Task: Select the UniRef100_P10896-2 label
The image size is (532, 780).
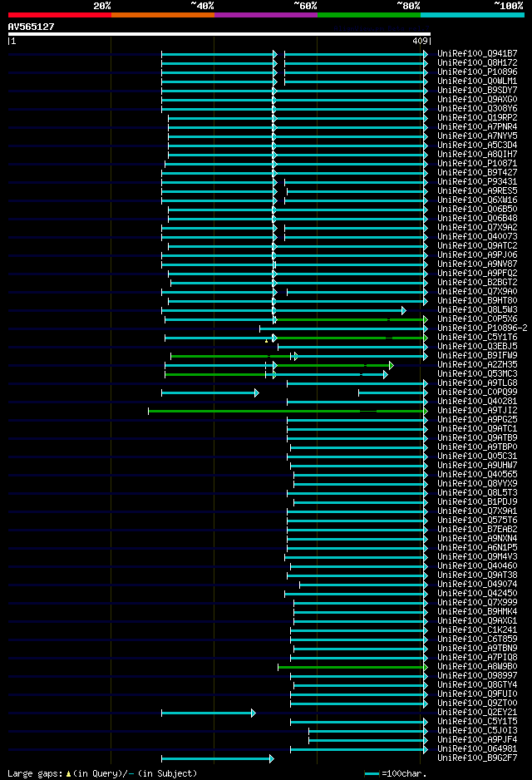Action: [482, 328]
